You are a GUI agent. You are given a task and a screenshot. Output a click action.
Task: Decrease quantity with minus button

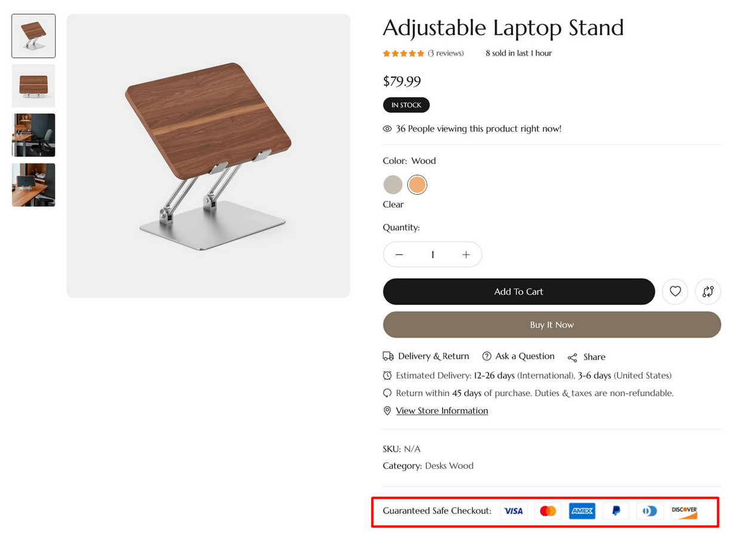[x=399, y=254]
